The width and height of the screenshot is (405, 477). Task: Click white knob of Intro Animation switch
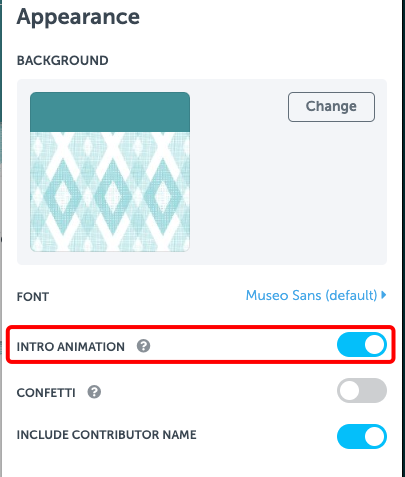374,345
